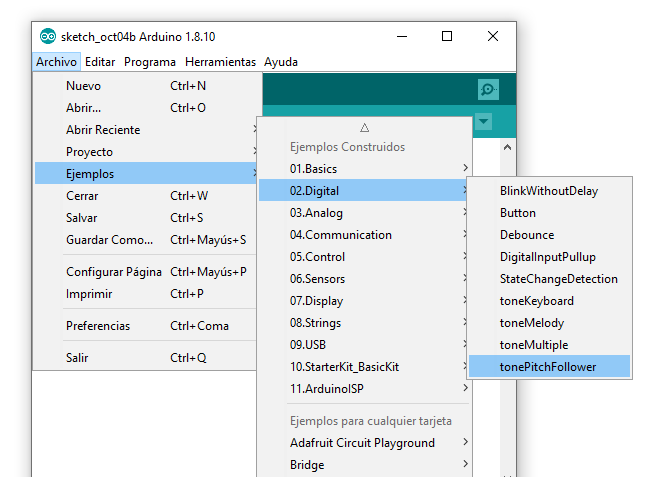Open the toneMultiple example
659x477 pixels.
pyautogui.click(x=549, y=345)
